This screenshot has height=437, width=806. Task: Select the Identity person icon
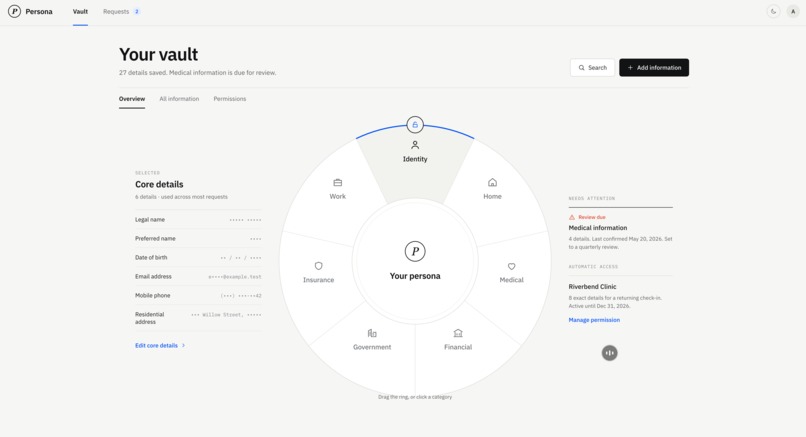[x=415, y=145]
